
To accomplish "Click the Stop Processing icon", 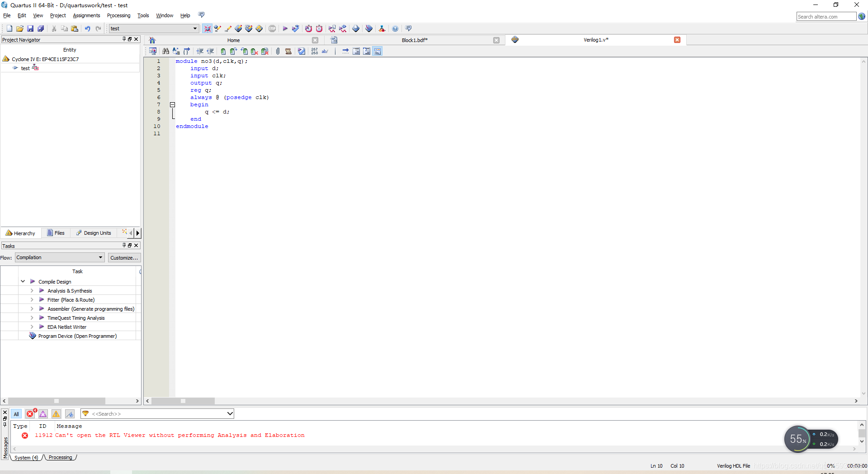I will click(x=272, y=28).
